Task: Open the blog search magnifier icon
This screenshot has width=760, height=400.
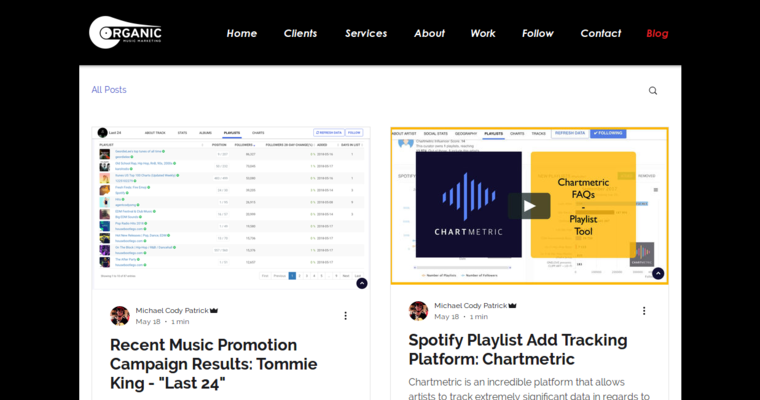Action: pos(653,91)
